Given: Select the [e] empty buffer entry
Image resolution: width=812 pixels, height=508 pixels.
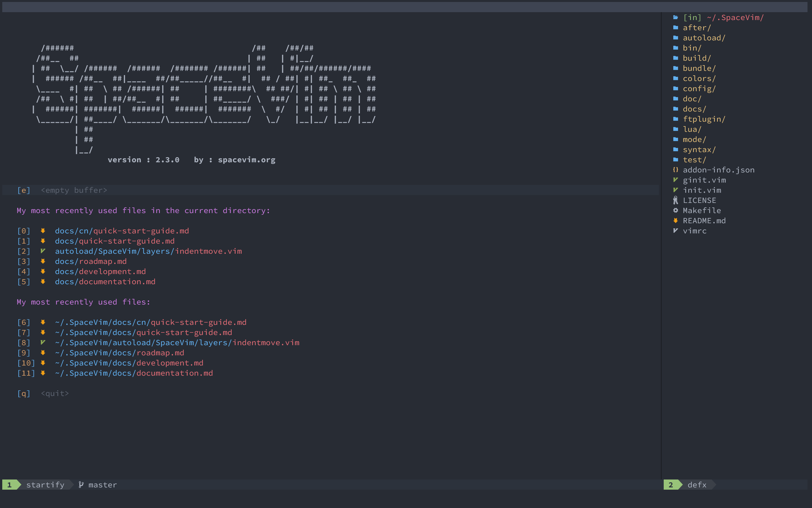Looking at the screenshot, I should [x=62, y=190].
